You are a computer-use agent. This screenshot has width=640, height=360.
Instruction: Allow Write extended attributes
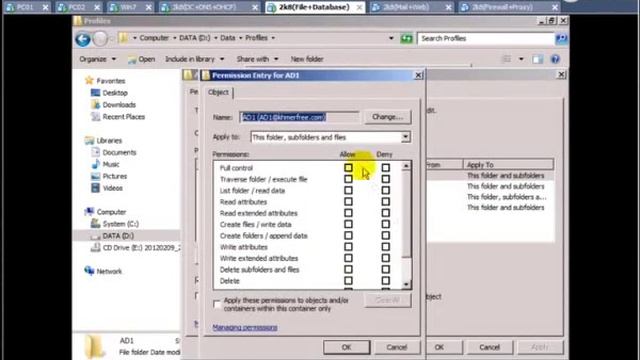click(348, 258)
